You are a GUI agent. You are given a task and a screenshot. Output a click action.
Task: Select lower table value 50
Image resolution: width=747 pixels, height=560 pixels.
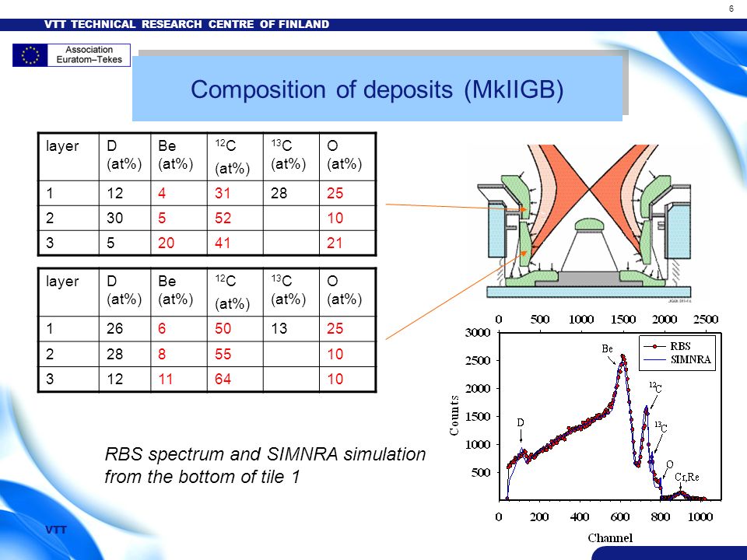pyautogui.click(x=223, y=328)
